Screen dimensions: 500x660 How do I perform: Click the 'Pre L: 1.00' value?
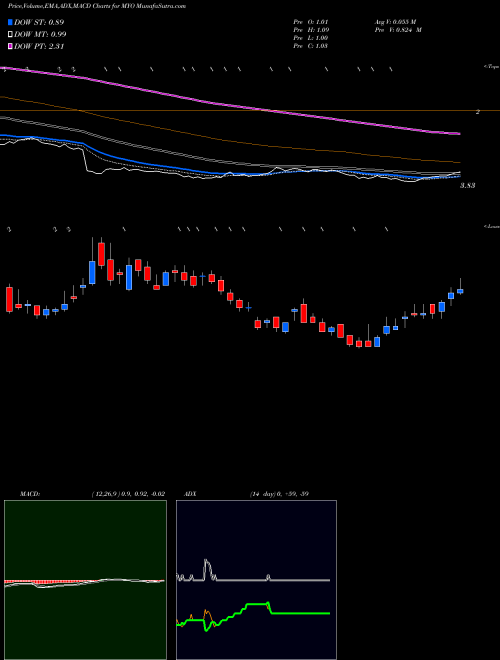[311, 38]
